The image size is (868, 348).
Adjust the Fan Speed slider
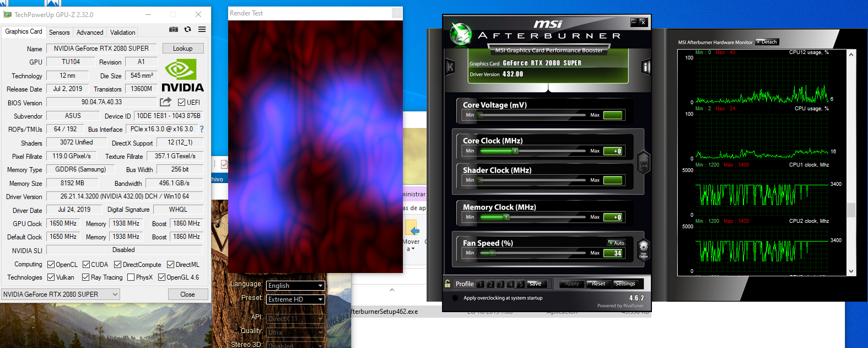click(532, 253)
